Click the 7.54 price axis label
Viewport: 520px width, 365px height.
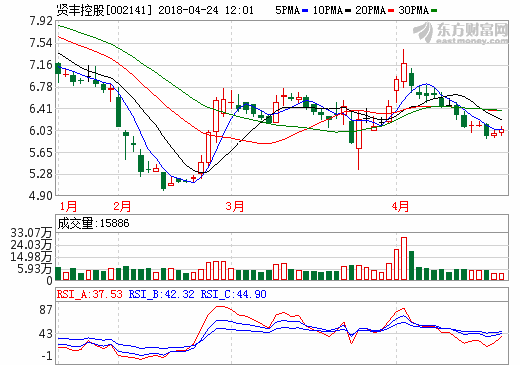[x=41, y=43]
